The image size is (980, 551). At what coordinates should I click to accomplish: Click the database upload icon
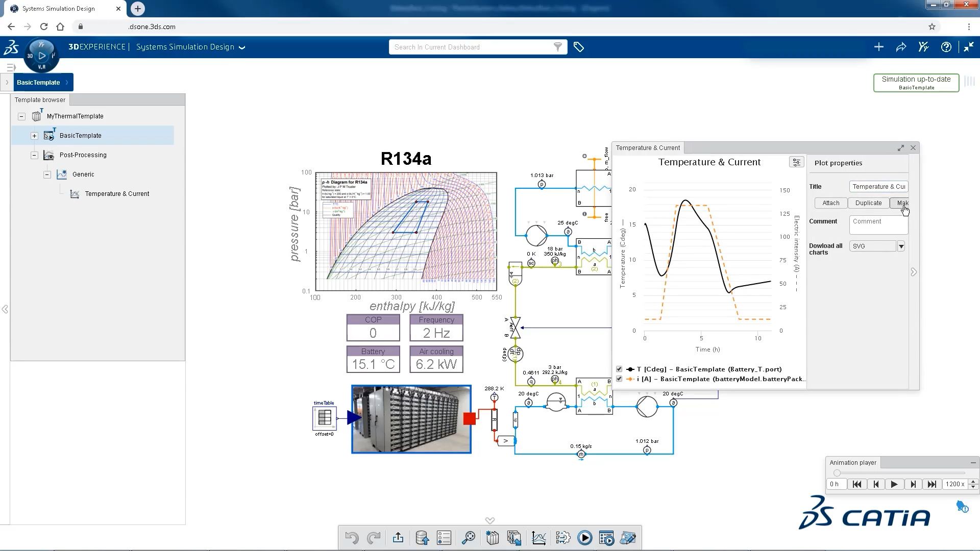click(x=422, y=538)
